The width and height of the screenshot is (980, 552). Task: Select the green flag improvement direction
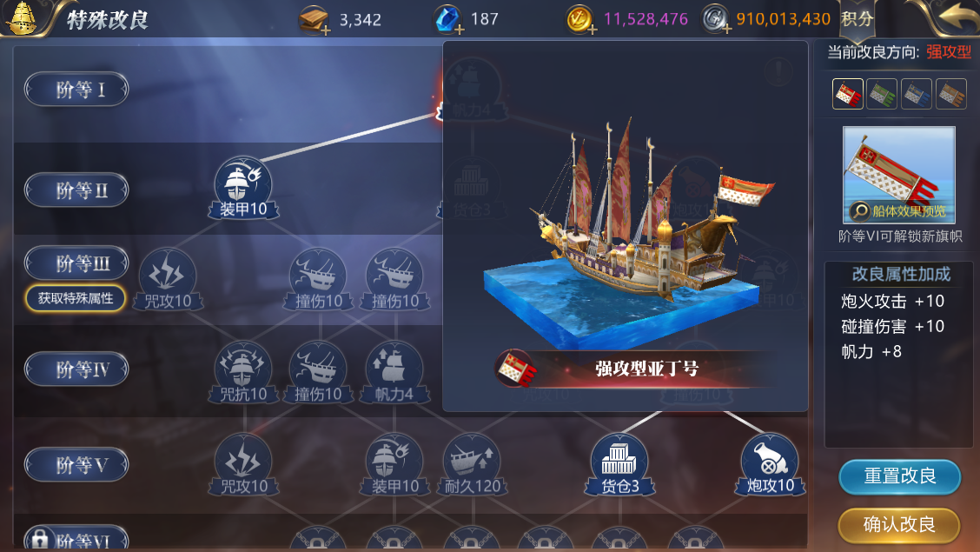pos(882,94)
